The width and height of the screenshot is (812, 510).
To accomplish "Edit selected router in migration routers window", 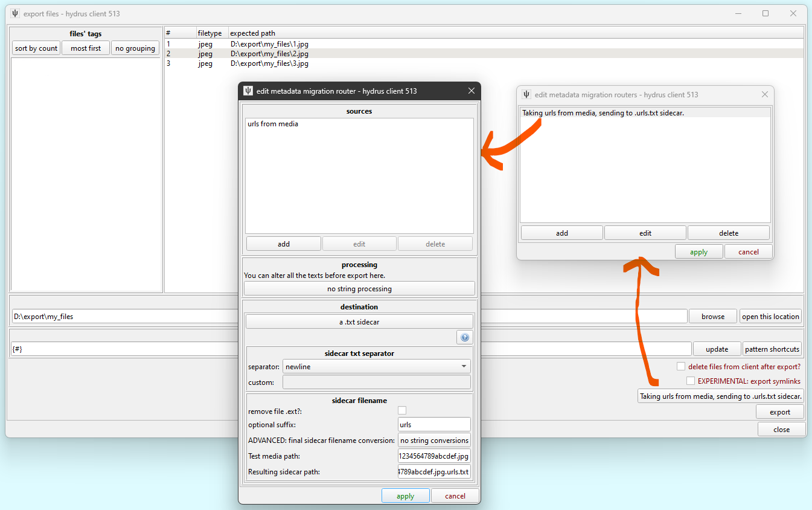I will 645,233.
